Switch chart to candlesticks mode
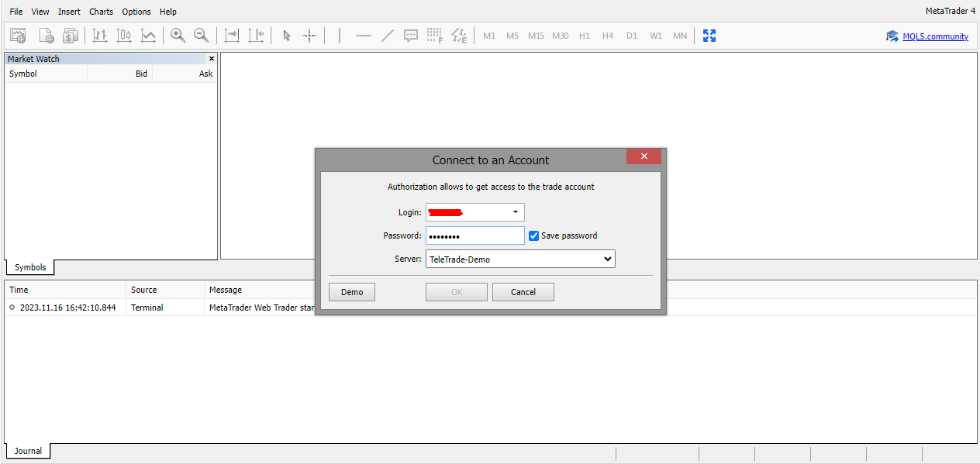980x464 pixels. pos(124,35)
